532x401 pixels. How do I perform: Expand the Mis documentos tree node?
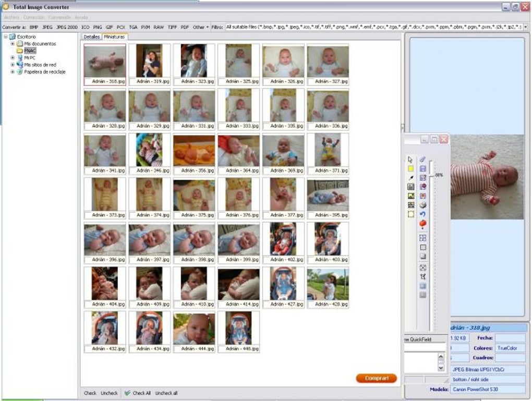[x=13, y=44]
